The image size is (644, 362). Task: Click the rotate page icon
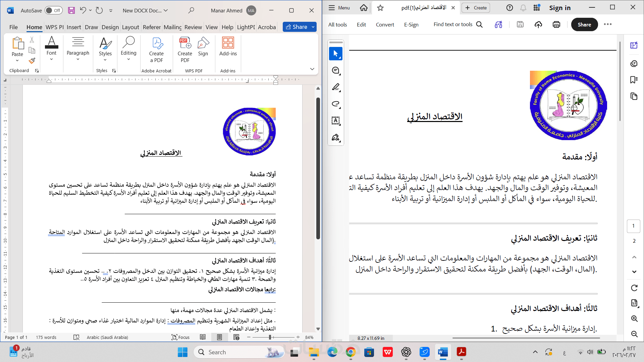634,288
